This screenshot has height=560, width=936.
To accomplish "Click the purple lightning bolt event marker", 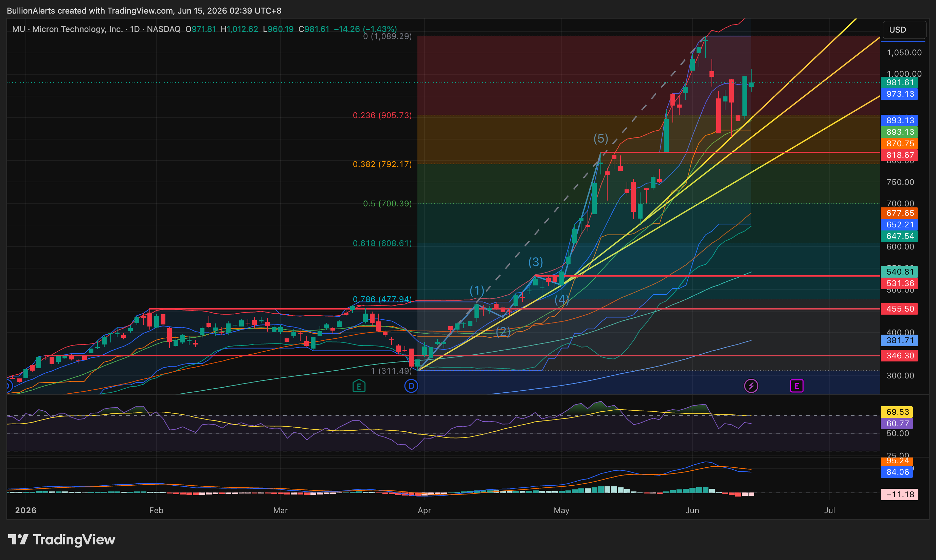I will click(x=751, y=386).
